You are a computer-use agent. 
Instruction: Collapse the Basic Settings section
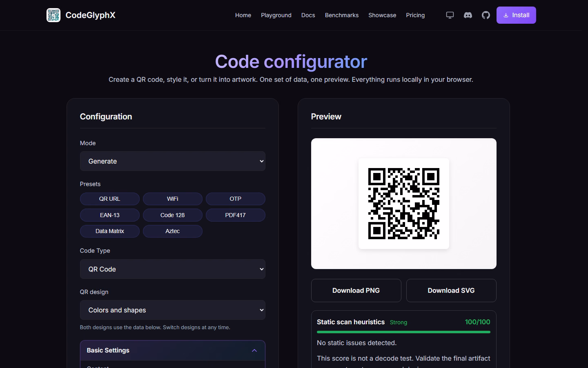[173, 350]
